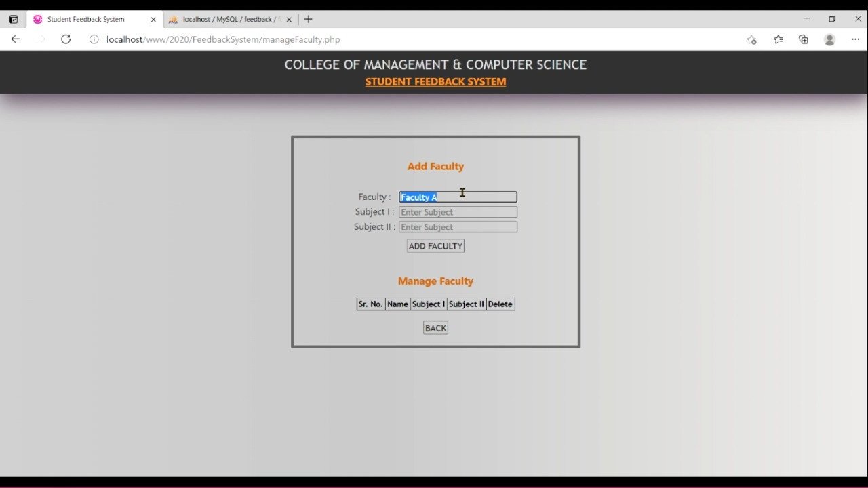Focus the Subject II input field
Screen dimensions: 868x488
(x=458, y=227)
